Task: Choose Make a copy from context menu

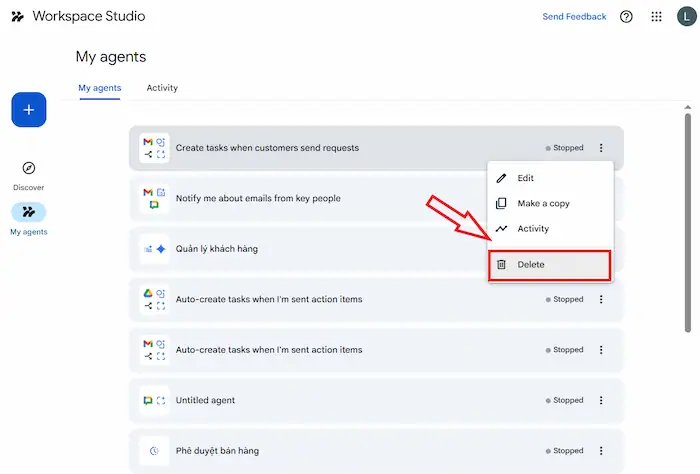Action: coord(543,204)
